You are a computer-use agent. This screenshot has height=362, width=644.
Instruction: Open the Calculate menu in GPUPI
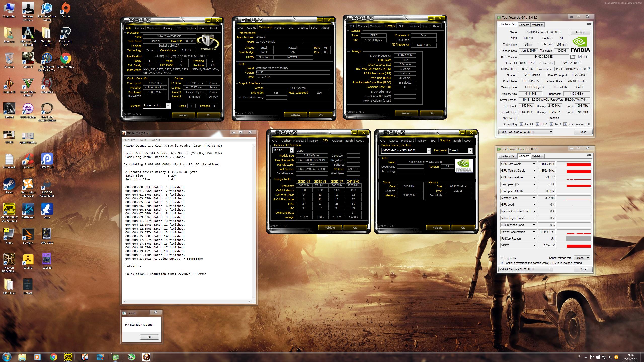[129, 140]
